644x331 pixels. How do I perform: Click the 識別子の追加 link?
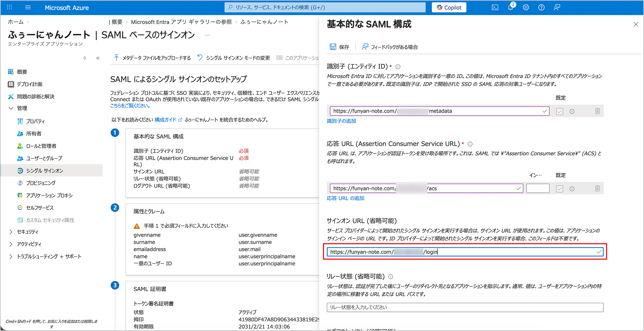tap(341, 121)
